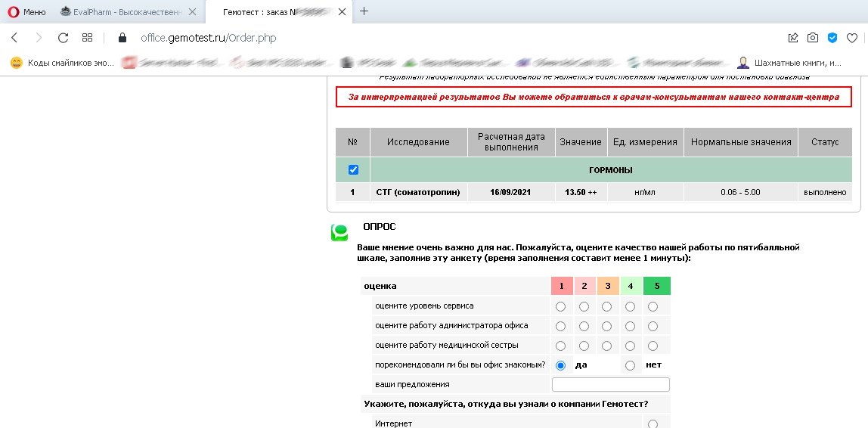Go back to previous page
Image resolution: width=868 pixels, height=428 pixels.
14,38
